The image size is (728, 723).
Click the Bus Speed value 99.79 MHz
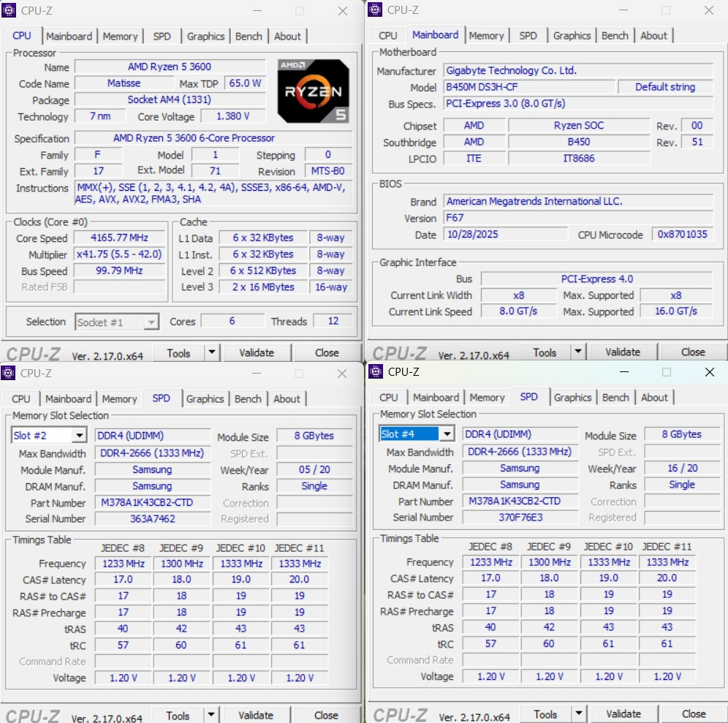pos(119,270)
